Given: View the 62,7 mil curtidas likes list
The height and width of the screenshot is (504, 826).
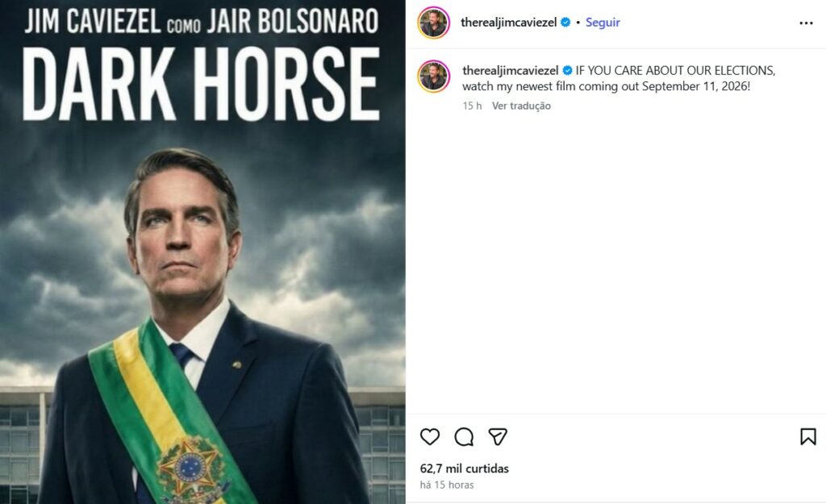Looking at the screenshot, I should click(x=465, y=469).
